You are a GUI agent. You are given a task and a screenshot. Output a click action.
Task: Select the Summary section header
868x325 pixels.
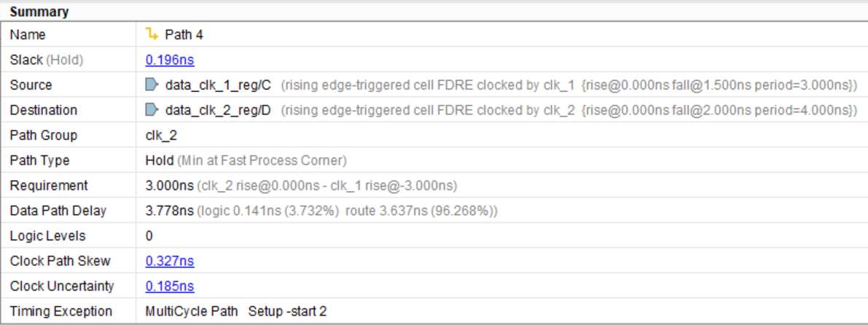point(40,12)
